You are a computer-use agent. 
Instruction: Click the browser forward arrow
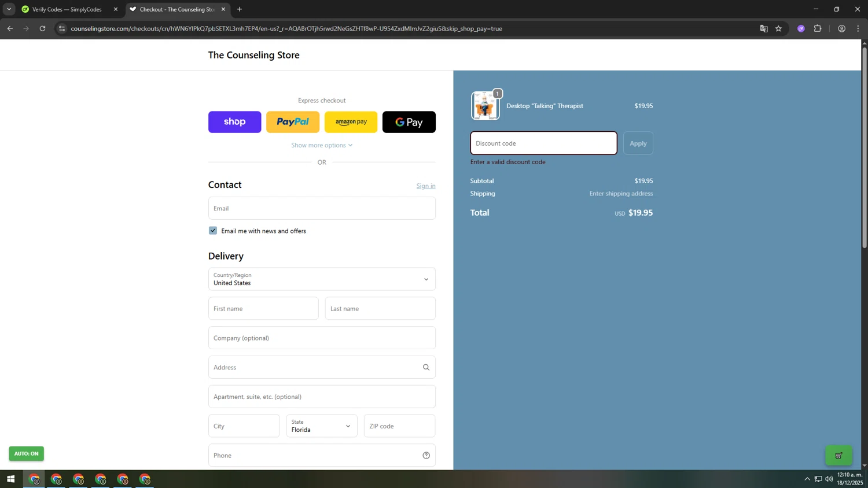click(26, 28)
